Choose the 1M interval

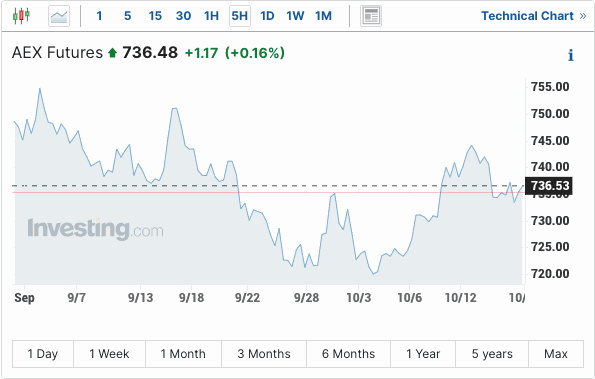click(323, 16)
